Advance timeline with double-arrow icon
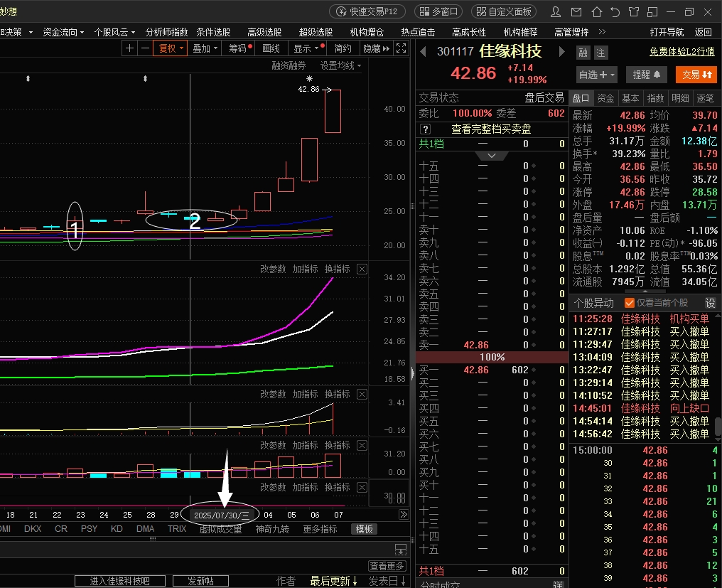722x588 pixels. (404, 514)
